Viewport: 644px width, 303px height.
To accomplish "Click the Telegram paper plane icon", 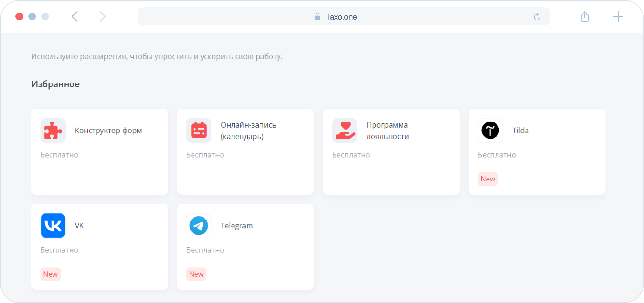I will (199, 226).
